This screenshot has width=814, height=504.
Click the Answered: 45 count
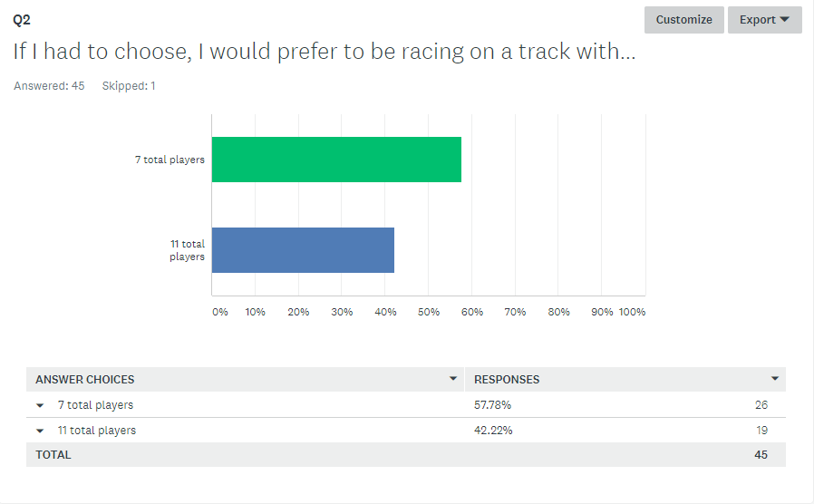[49, 85]
